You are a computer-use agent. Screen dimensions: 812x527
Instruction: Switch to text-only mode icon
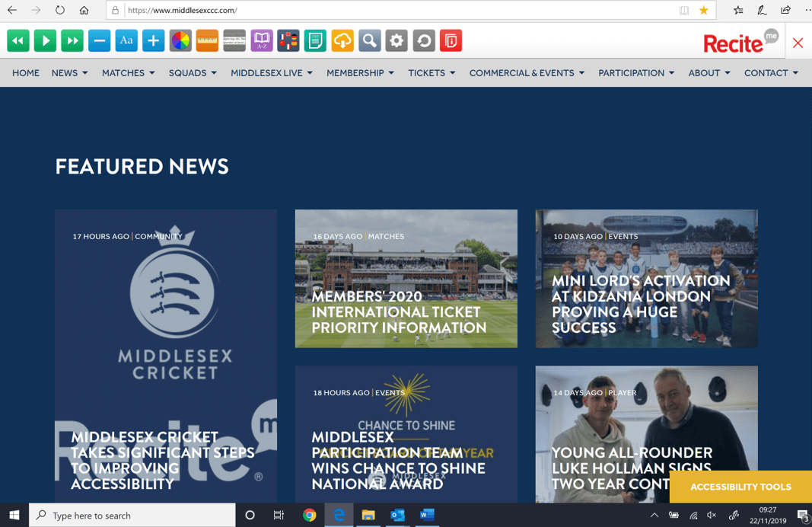pyautogui.click(x=315, y=40)
